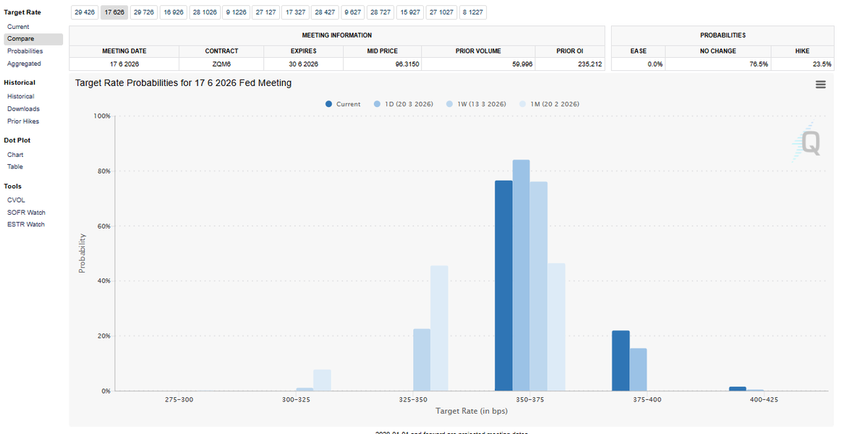The height and width of the screenshot is (434, 868).
Task: Open ESTR Watch tool link
Action: click(26, 224)
